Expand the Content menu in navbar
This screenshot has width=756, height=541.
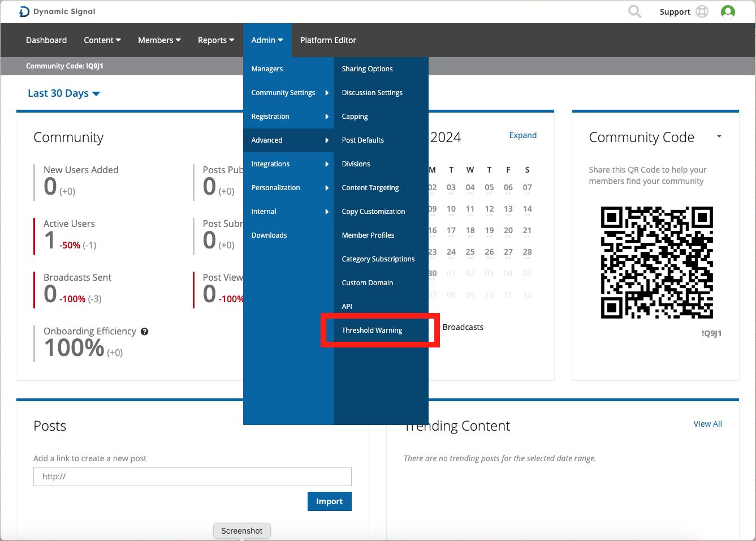tap(102, 40)
